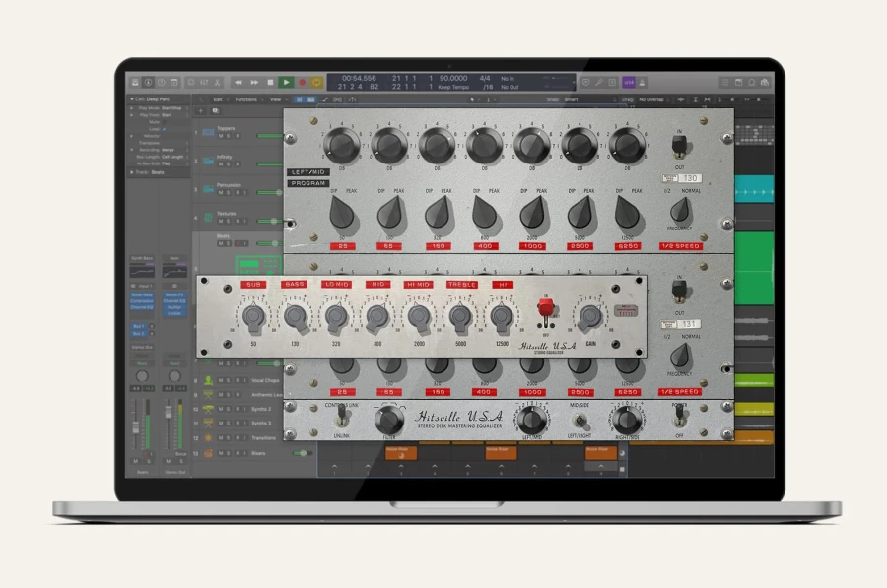Image resolution: width=887 pixels, height=588 pixels.
Task: Adjust the Risers track volume slider
Action: pos(304,453)
